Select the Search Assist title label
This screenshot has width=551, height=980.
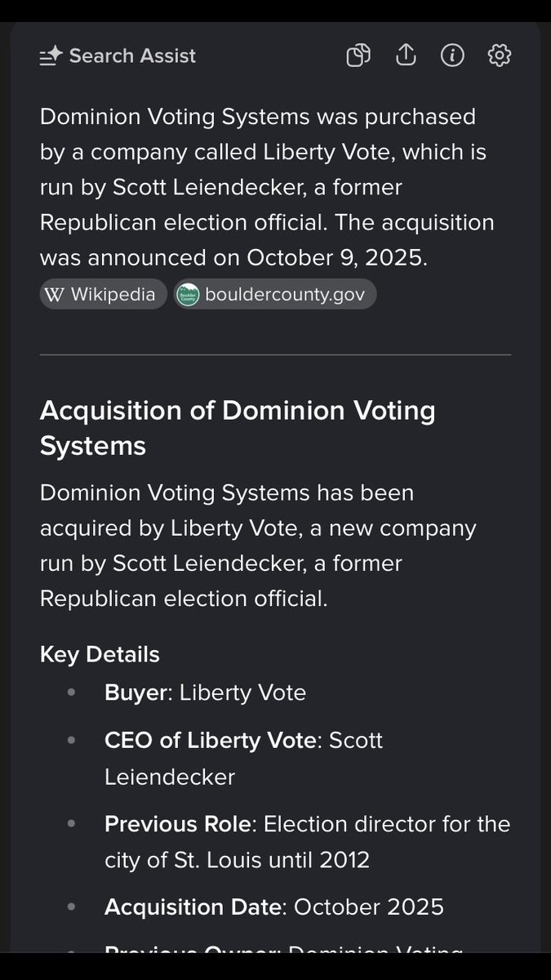point(132,56)
